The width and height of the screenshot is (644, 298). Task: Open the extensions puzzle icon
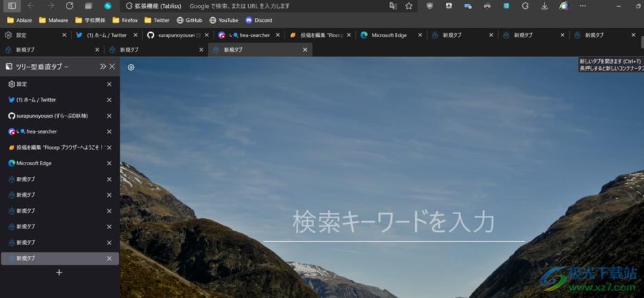pos(525,6)
